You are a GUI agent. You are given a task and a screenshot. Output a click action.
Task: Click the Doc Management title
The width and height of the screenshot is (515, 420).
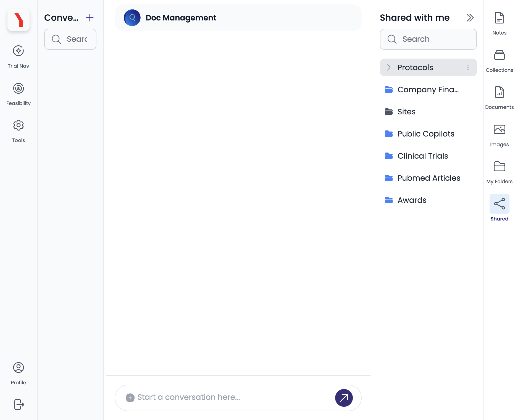coord(181,18)
